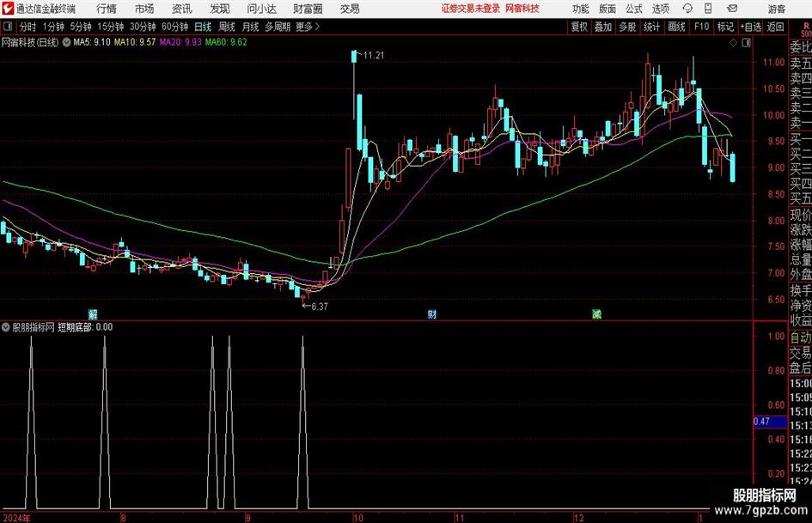Switch to the 60分钟 period tab
Screen dimensions: 812x523
click(174, 27)
